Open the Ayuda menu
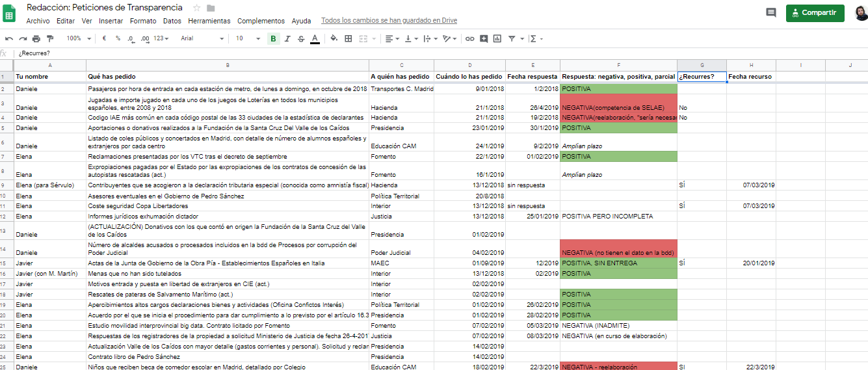The image size is (868, 370). 302,21
